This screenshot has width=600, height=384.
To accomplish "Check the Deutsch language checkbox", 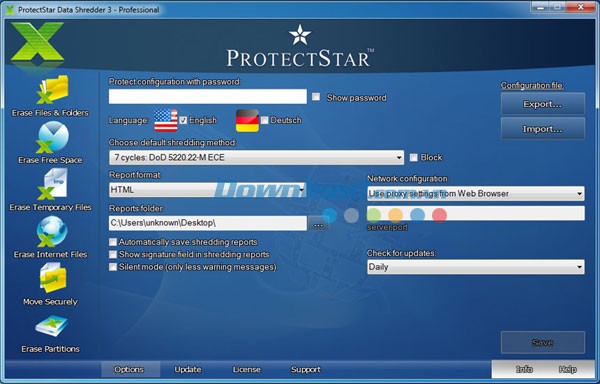I will click(264, 120).
